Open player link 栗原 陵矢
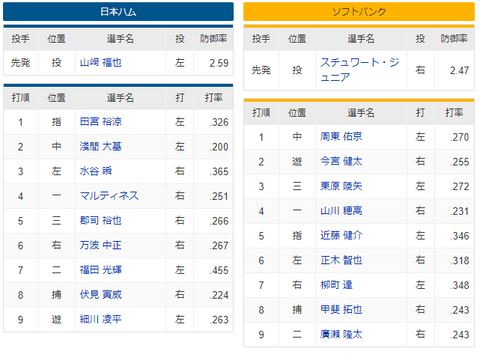480x363 pixels. [x=341, y=186]
